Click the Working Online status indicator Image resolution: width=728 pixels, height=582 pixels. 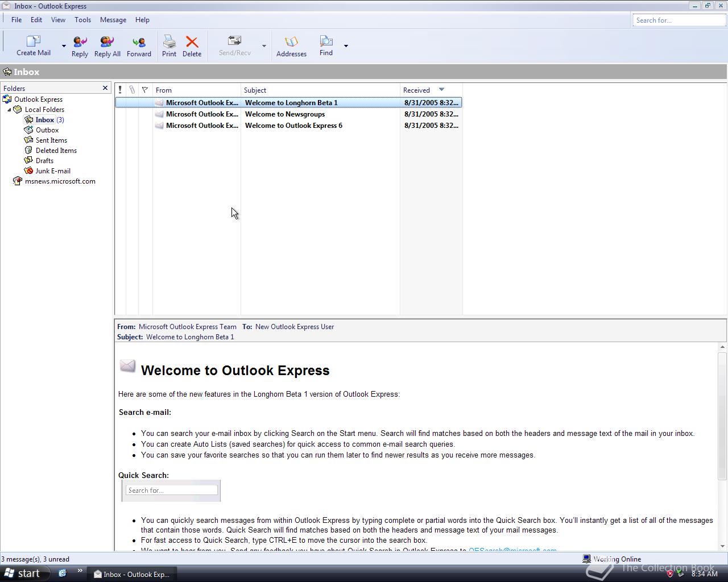[611, 559]
